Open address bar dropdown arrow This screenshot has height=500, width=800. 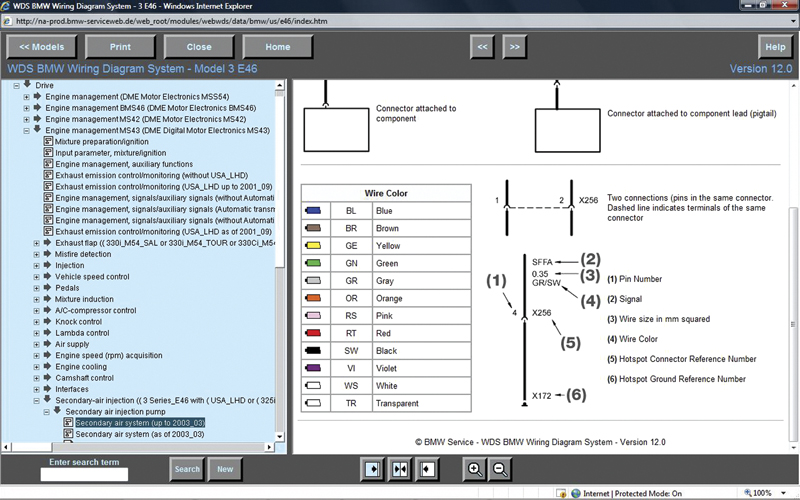click(794, 21)
